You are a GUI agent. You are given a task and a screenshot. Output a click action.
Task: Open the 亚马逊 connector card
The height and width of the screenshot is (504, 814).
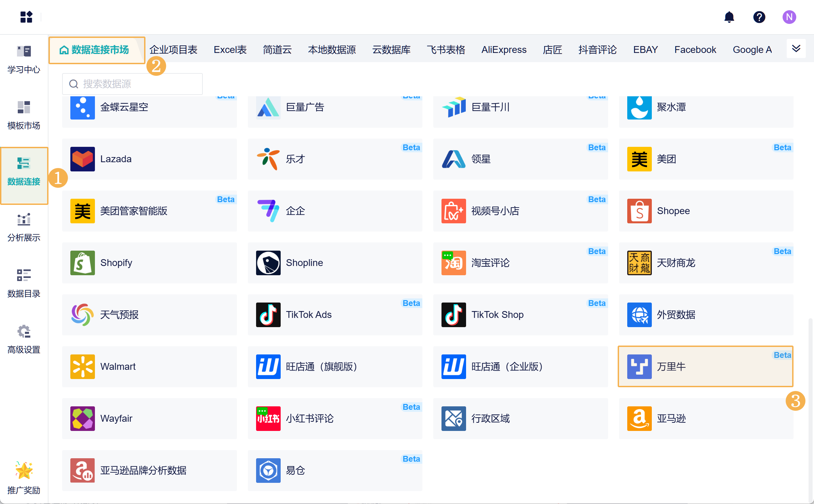pyautogui.click(x=705, y=418)
